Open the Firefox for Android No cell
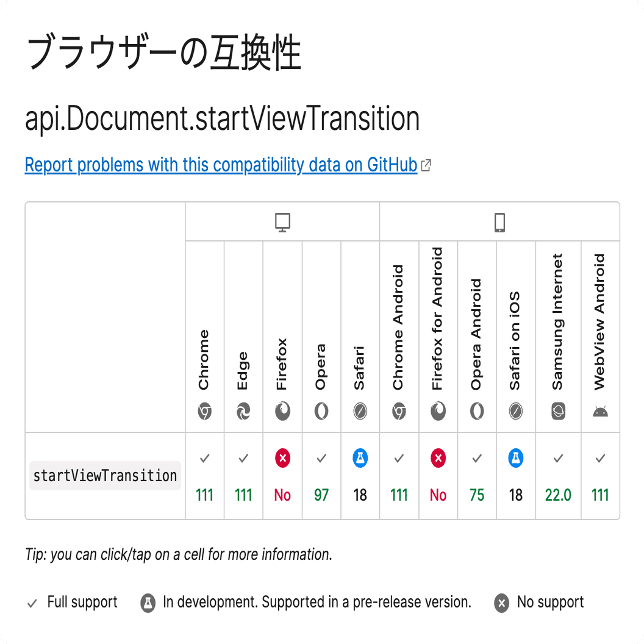The height and width of the screenshot is (644, 644). (x=438, y=476)
